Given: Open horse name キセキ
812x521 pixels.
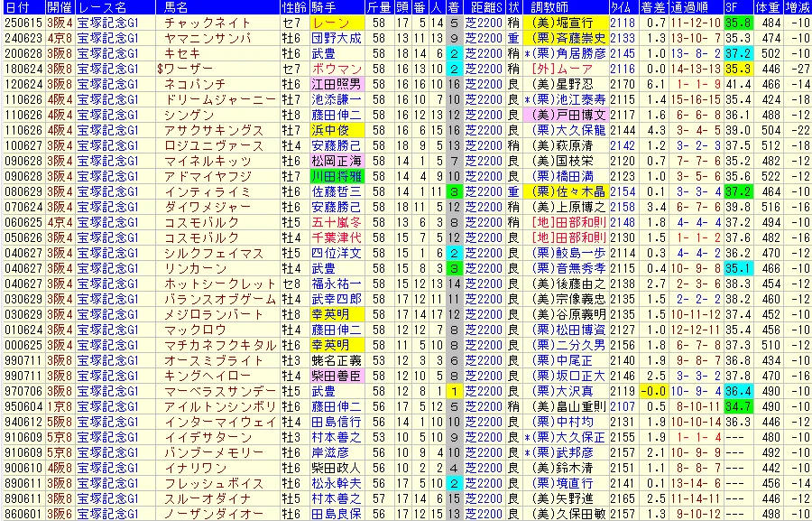Looking at the screenshot, I should [x=182, y=53].
